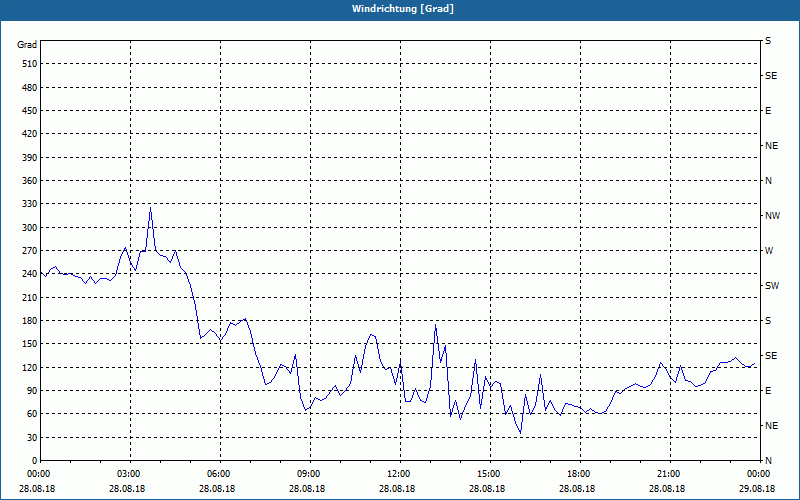Select the 180 y-axis tick label
800x500 pixels.
tap(28, 321)
